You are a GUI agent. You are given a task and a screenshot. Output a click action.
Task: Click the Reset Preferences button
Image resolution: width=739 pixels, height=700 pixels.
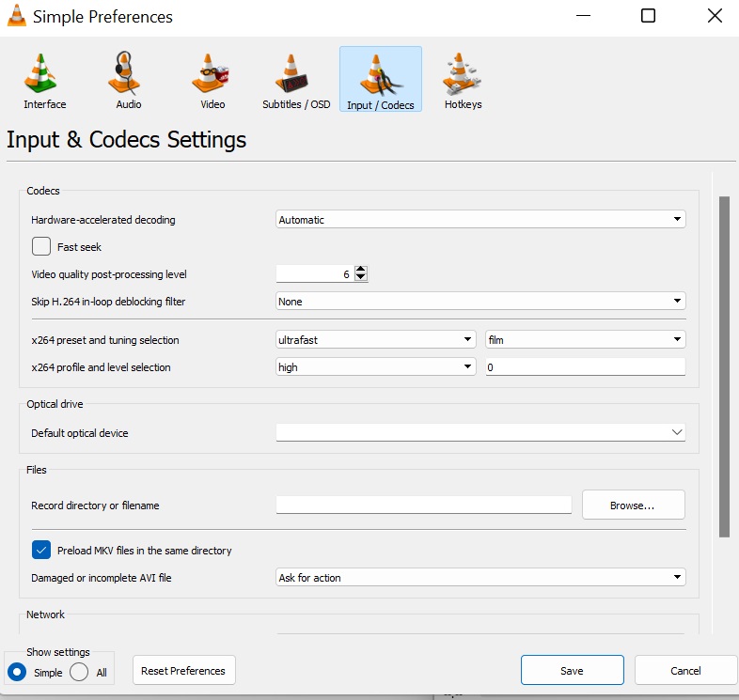point(183,670)
